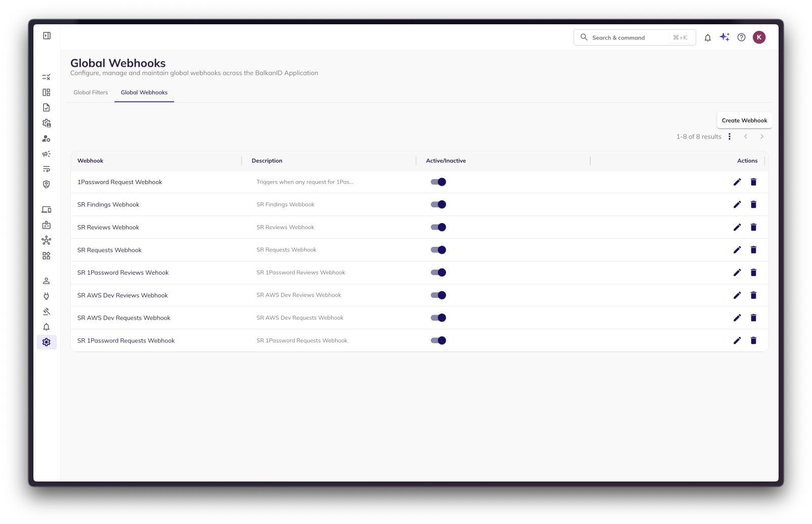The width and height of the screenshot is (812, 524).
Task: Click the notifications bell in the top bar
Action: point(707,37)
